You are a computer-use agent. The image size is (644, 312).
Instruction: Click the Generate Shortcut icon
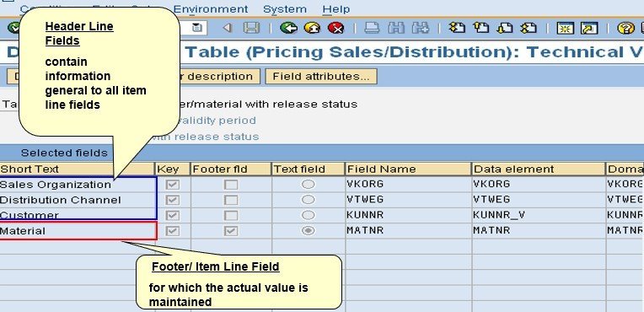[589, 28]
